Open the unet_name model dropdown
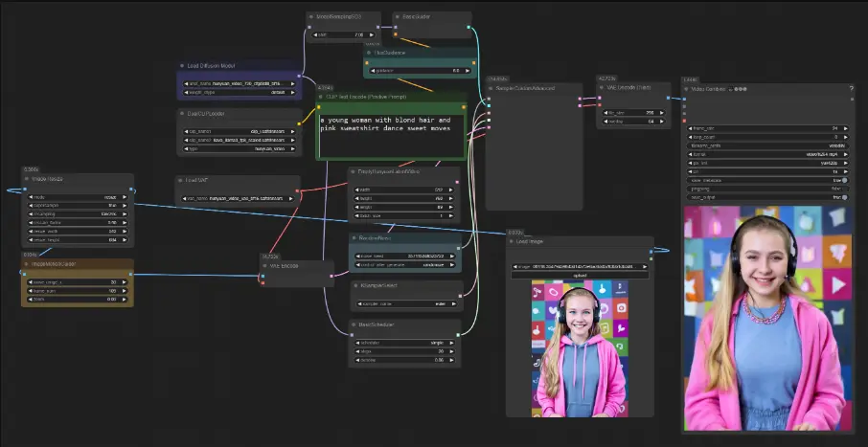The image size is (868, 447). click(240, 83)
